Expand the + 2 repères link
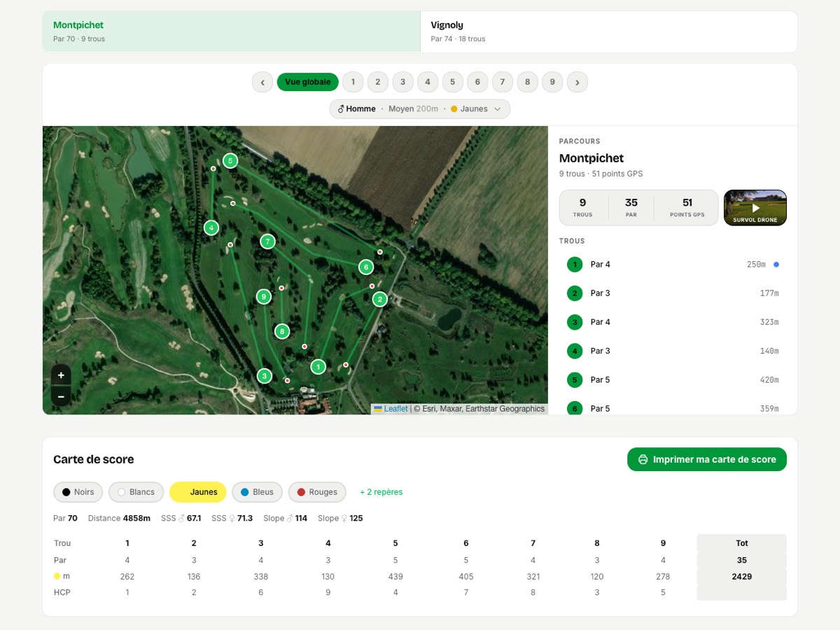840x630 pixels. [381, 492]
